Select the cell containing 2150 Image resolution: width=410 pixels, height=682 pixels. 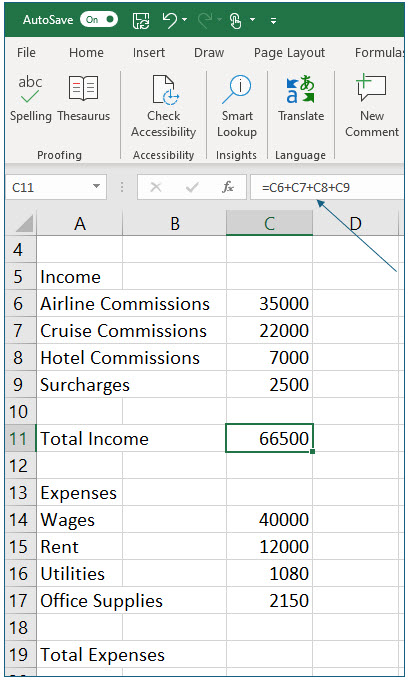[269, 600]
